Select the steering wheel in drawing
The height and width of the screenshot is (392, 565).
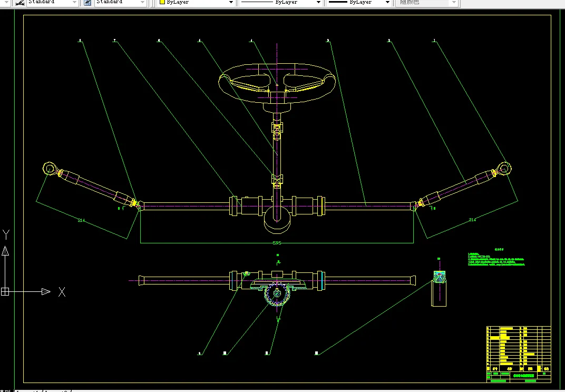[277, 84]
